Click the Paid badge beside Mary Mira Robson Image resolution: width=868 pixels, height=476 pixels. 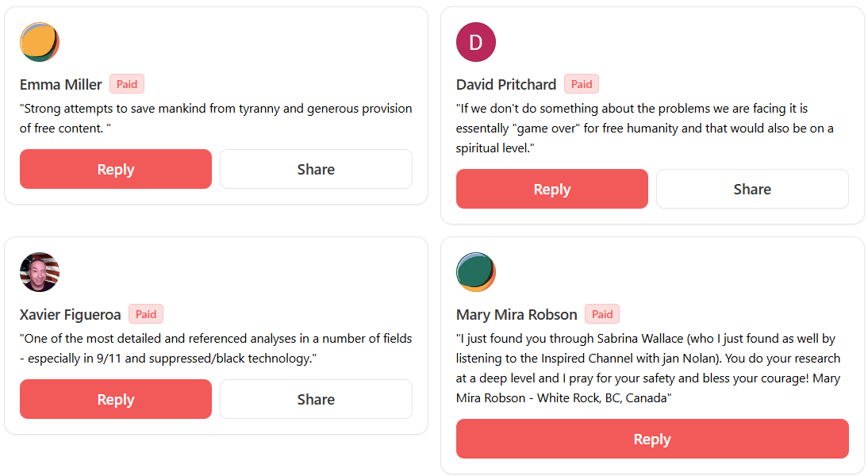pyautogui.click(x=602, y=314)
